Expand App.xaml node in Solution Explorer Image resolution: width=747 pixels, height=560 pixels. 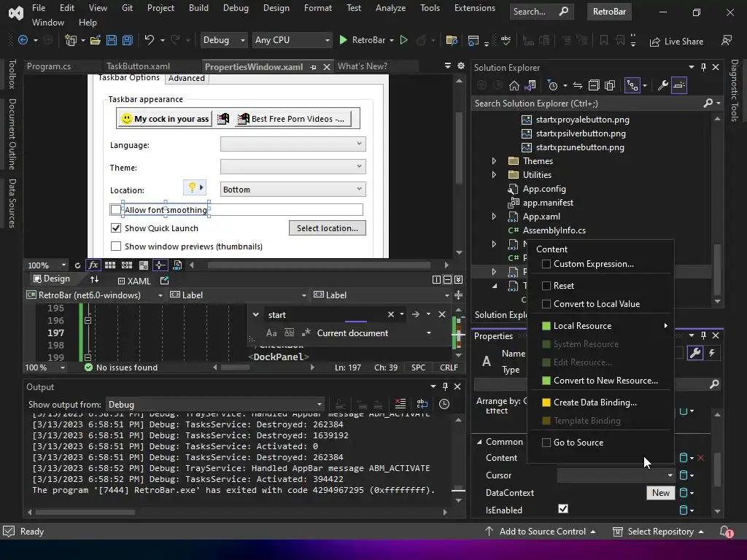(x=494, y=216)
